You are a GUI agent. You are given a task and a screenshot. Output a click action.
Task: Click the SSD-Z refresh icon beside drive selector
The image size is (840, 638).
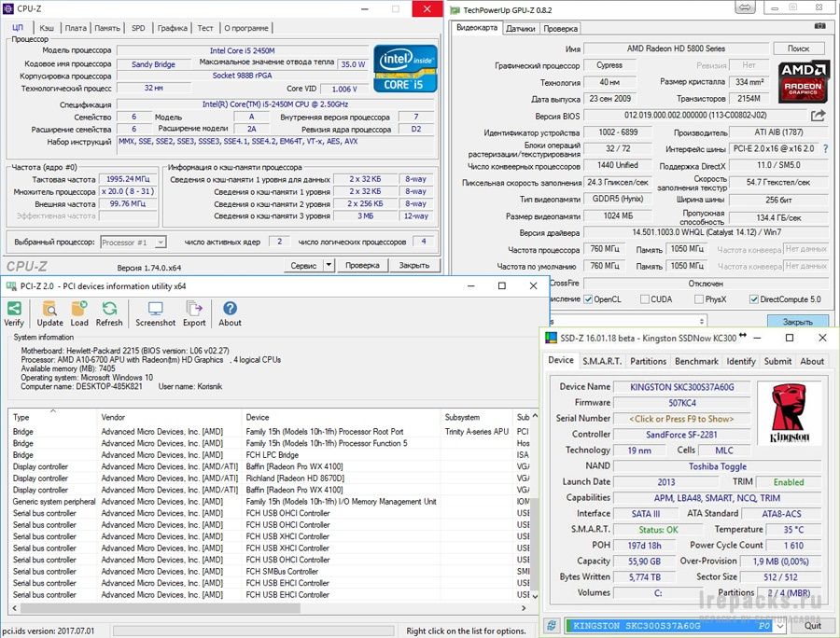click(553, 625)
